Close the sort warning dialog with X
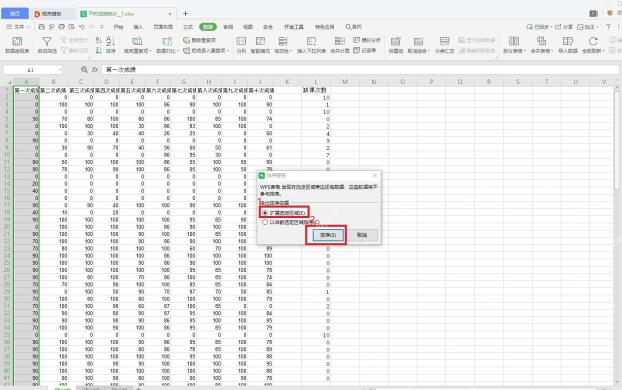 (x=375, y=175)
